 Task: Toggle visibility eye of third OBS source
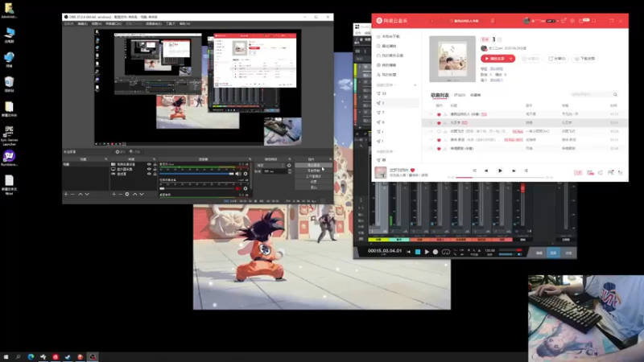149,174
